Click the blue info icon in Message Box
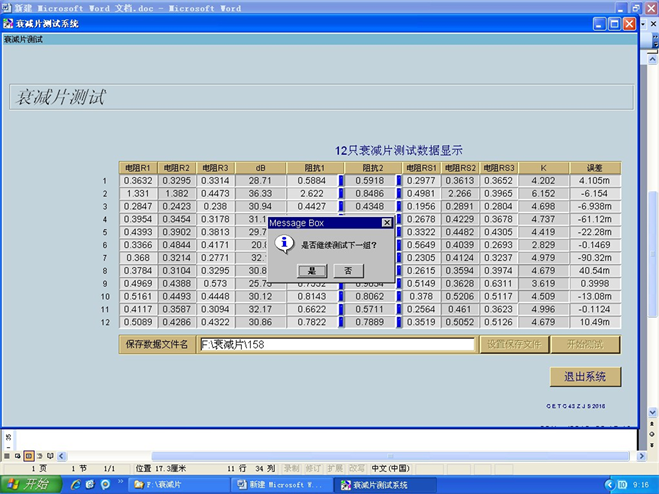This screenshot has width=659, height=494. 284,243
